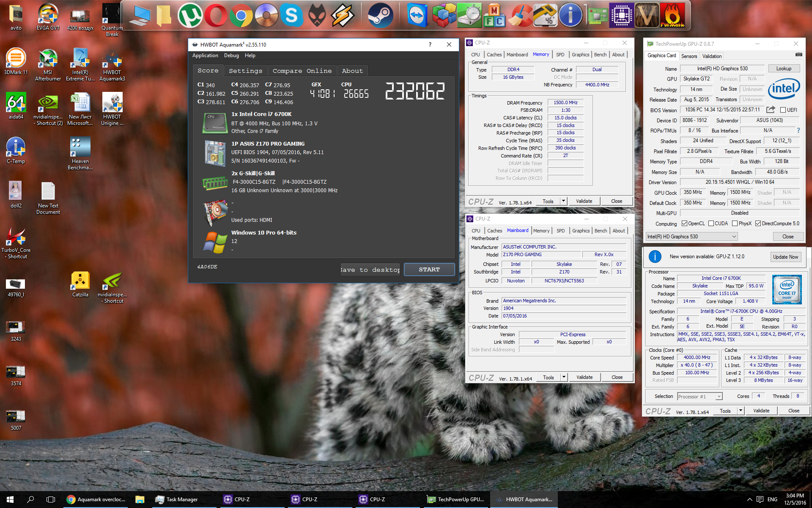Open HWBOT Unigine desktop shortcut
Screen dimensions: 812x508
[x=112, y=109]
